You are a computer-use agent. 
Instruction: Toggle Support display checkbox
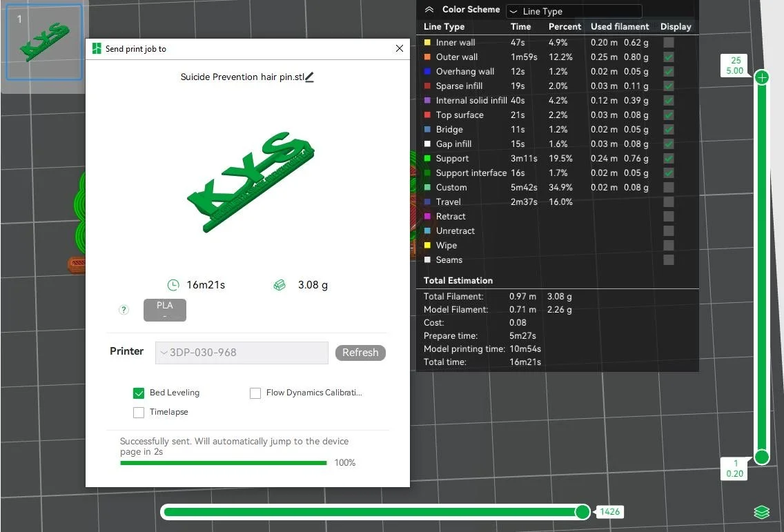point(669,159)
